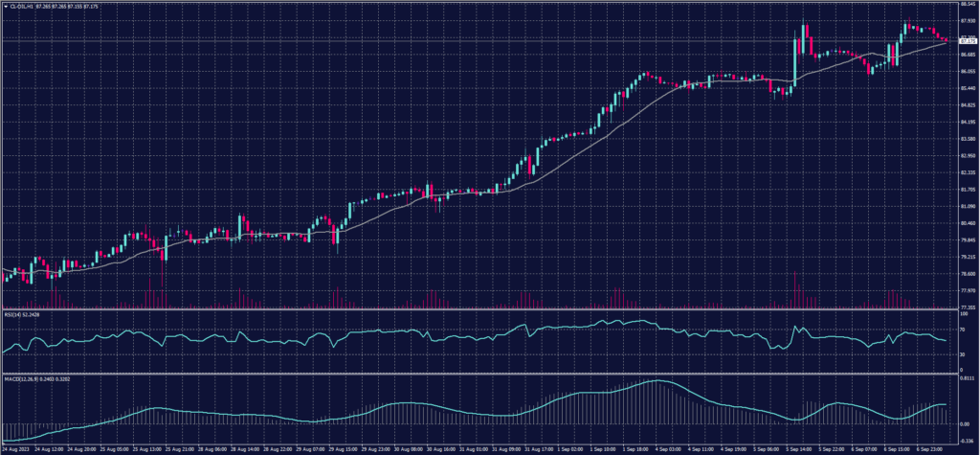The width and height of the screenshot is (980, 455).
Task: Select the RSI(14) indicator label
Action: point(14,312)
